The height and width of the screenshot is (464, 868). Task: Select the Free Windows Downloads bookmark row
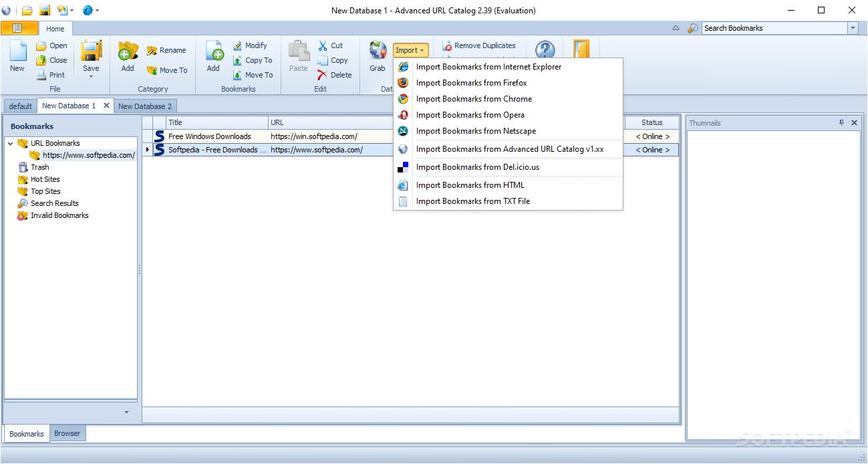coord(410,136)
